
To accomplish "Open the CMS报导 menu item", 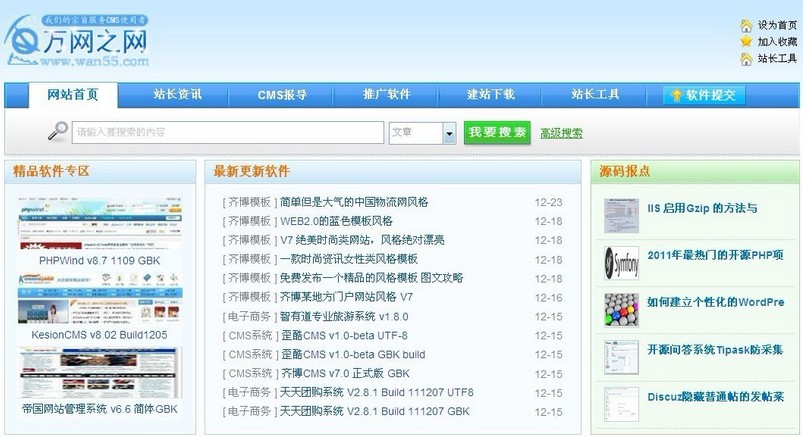I will (x=282, y=95).
